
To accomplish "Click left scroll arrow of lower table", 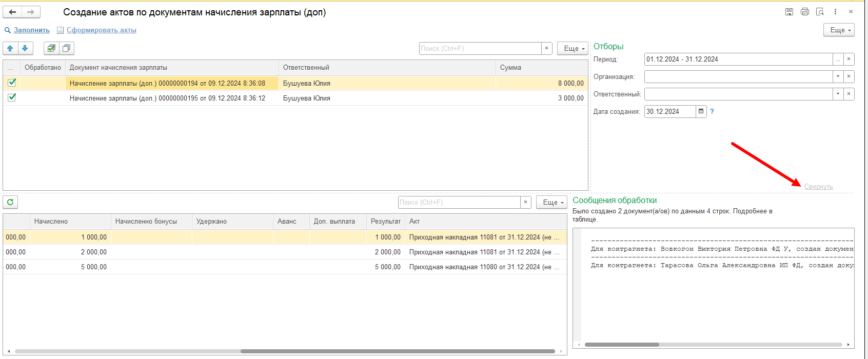I will pyautogui.click(x=9, y=351).
